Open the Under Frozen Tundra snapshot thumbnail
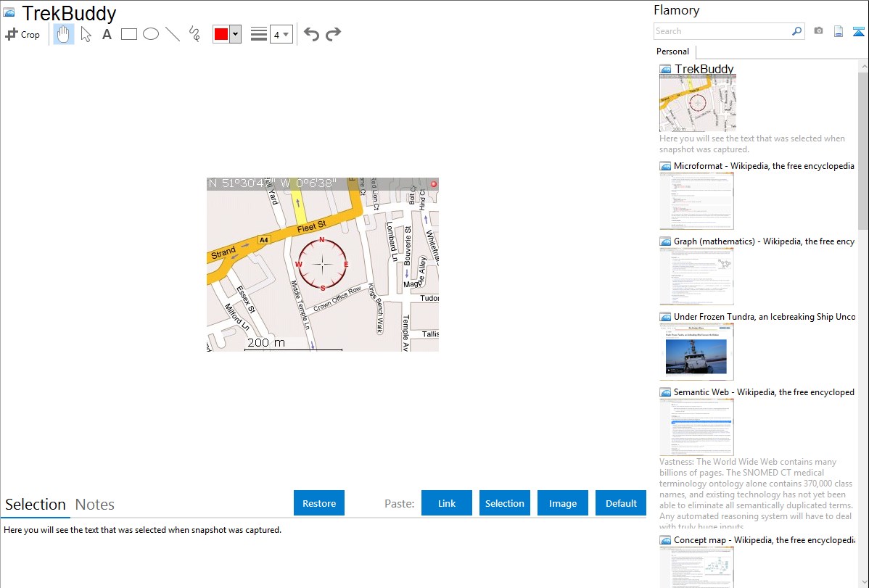Viewport: 869px width, 588px height. pos(696,352)
